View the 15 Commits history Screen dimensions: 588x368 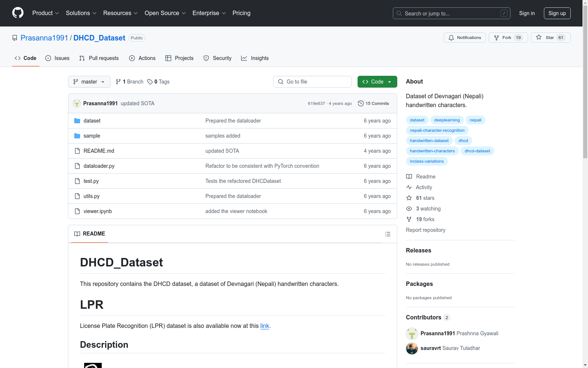(373, 103)
